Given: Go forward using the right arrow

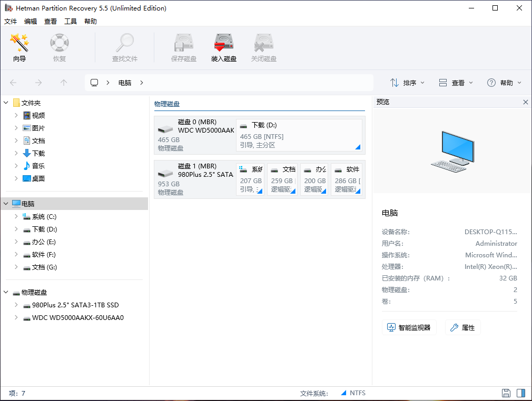Looking at the screenshot, I should (38, 83).
